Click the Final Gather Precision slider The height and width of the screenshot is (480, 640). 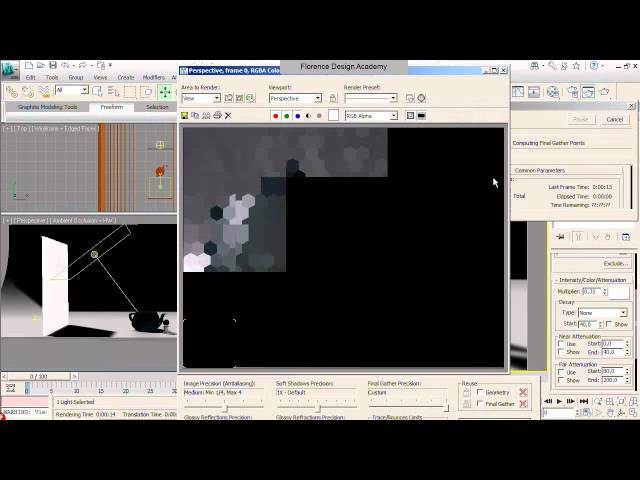tap(408, 407)
